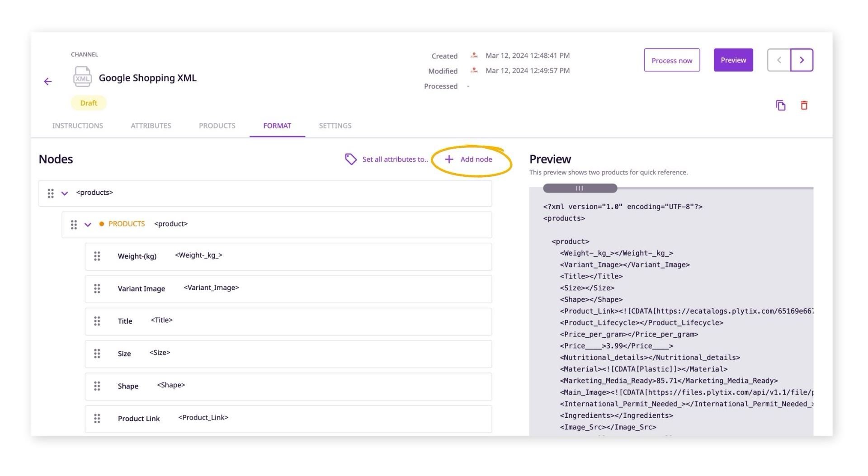Open the INSTRUCTIONS tab
The width and height of the screenshot is (868, 476).
pyautogui.click(x=77, y=126)
